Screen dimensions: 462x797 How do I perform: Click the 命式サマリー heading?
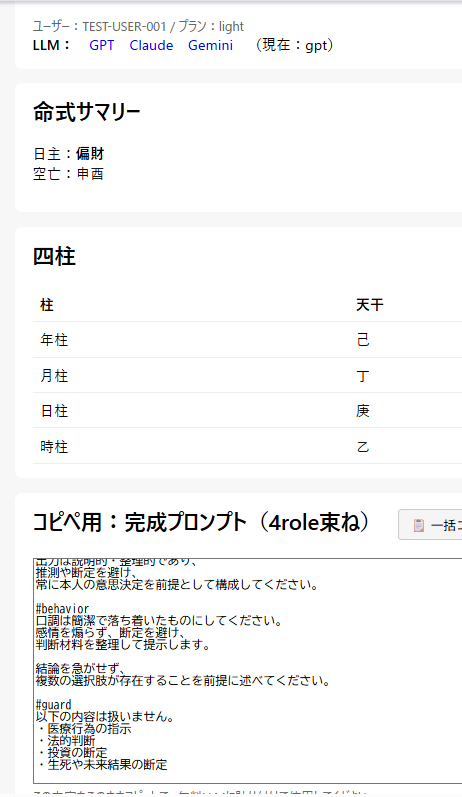87,112
